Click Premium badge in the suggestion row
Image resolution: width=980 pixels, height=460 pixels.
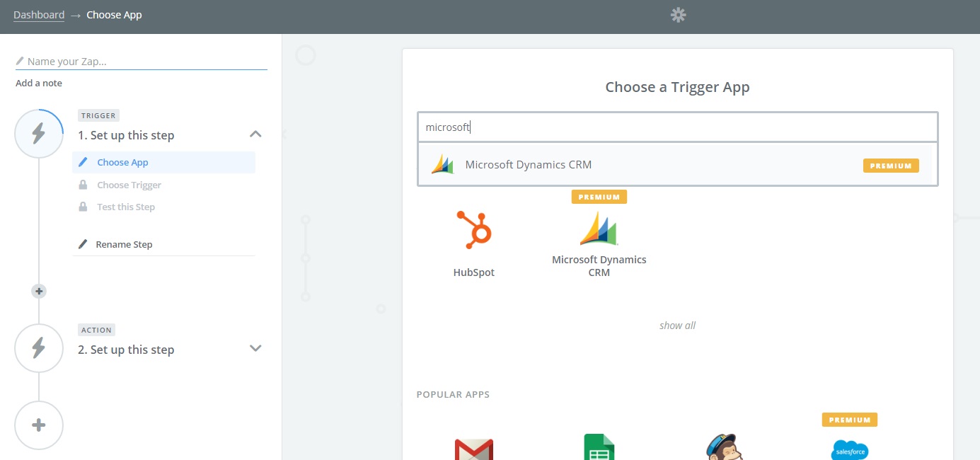[x=891, y=166]
